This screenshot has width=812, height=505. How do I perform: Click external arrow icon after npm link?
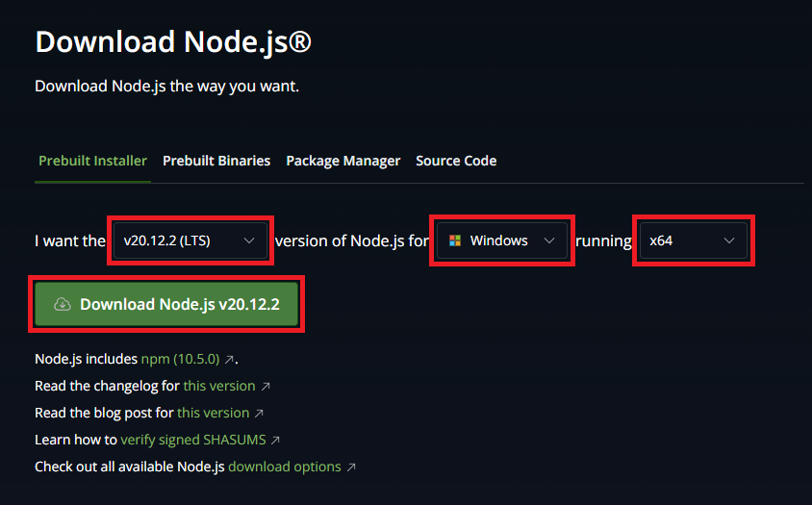point(229,360)
